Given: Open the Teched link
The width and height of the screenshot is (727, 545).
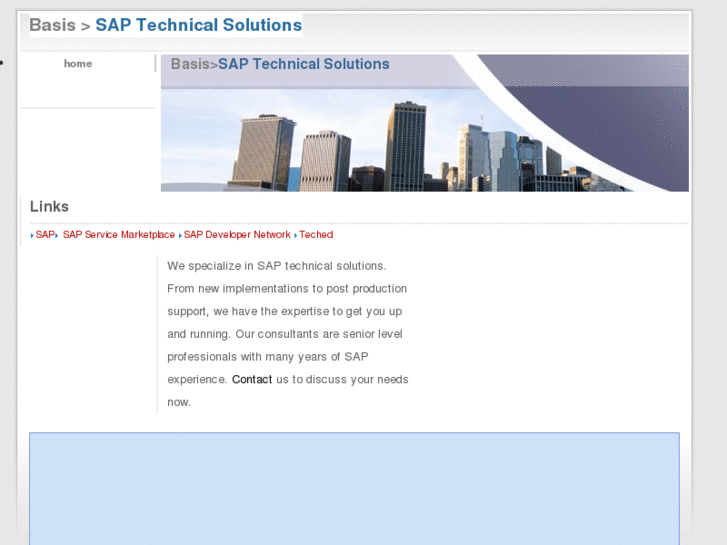Looking at the screenshot, I should pos(316,235).
